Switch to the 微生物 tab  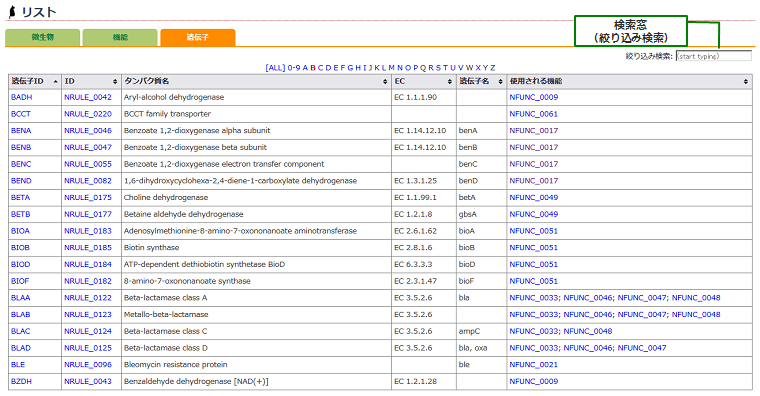[43, 37]
